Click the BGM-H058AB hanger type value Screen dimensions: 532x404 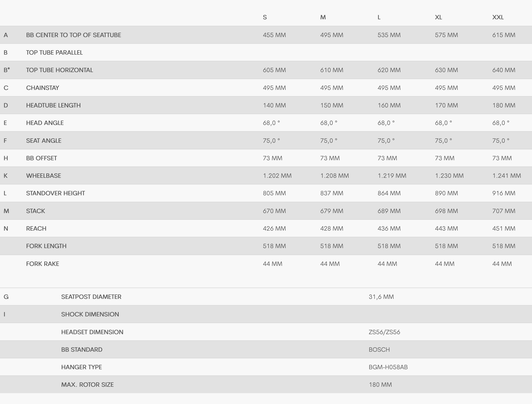388,367
